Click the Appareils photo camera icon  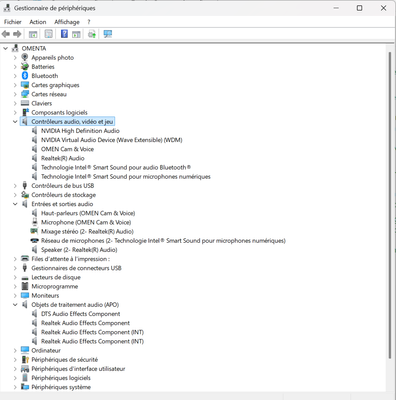pyautogui.click(x=25, y=57)
